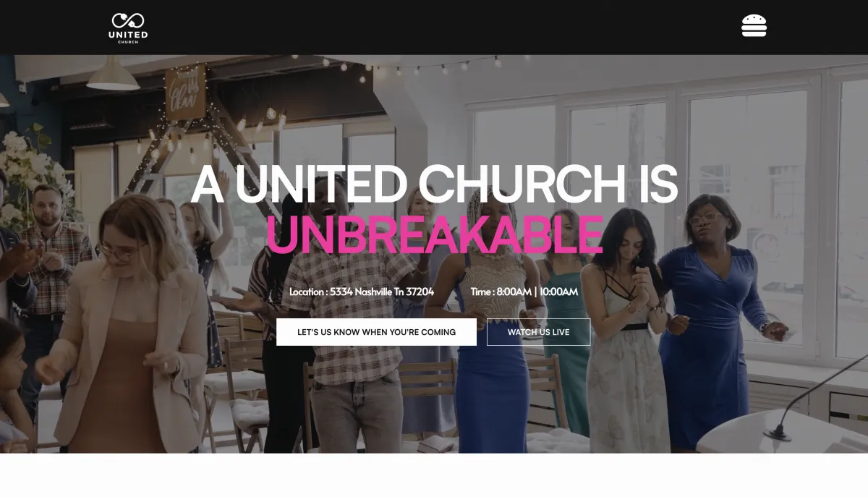The height and width of the screenshot is (497, 868).
Task: Click the white section below the hero image
Action: (x=434, y=475)
